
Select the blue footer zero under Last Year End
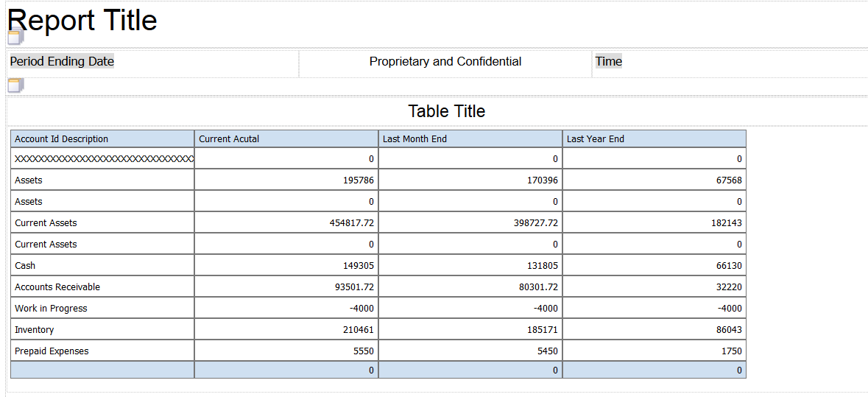click(740, 370)
